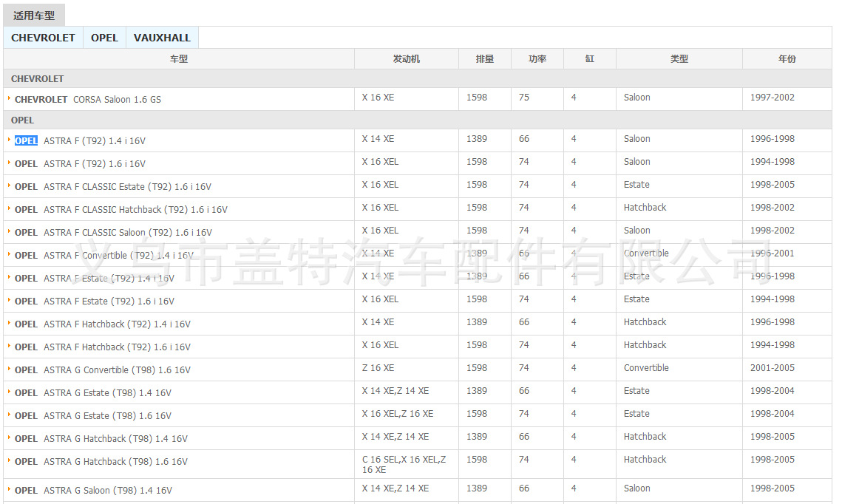Click arrow bullet before ASTRA F Convertible (T92)
The width and height of the screenshot is (842, 504).
(9, 254)
